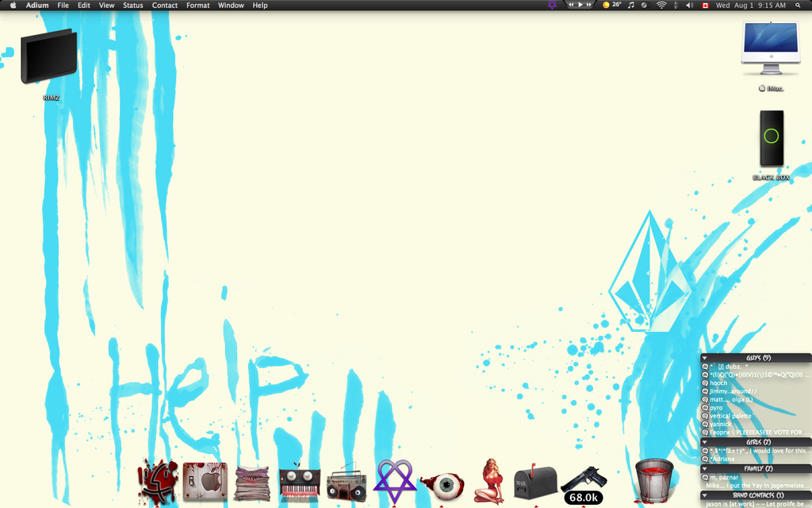Select the iMac drive icon on desktop
Viewport: 812px width, 508px height.
coord(771,48)
